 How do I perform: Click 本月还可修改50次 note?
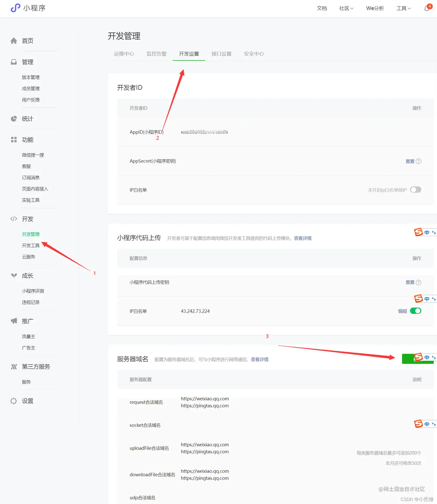click(403, 463)
